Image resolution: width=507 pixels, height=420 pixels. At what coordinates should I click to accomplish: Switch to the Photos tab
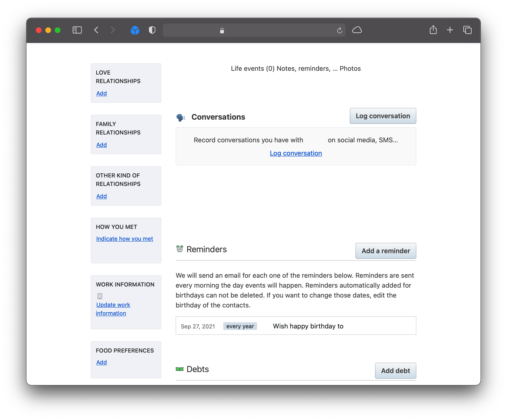point(350,69)
